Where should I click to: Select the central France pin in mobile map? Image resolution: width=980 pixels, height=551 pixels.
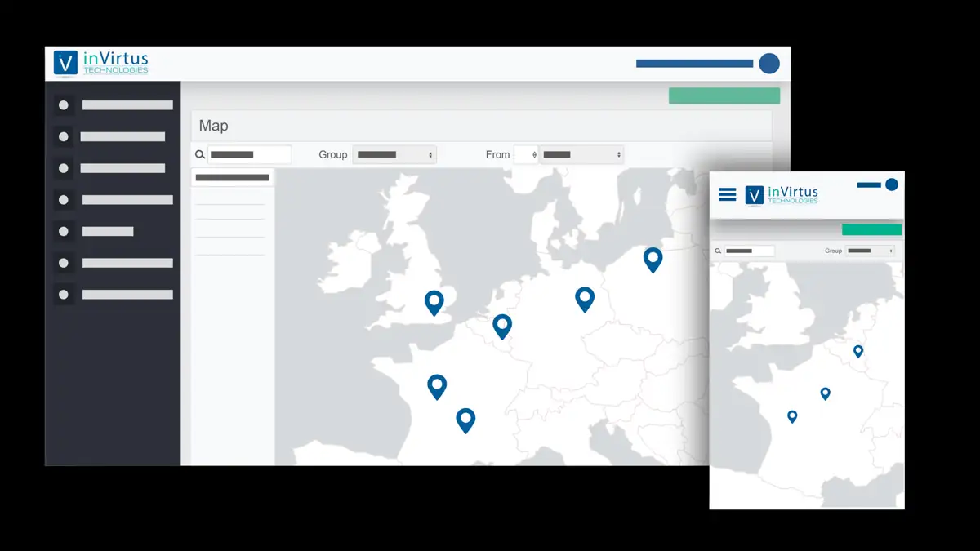click(825, 393)
